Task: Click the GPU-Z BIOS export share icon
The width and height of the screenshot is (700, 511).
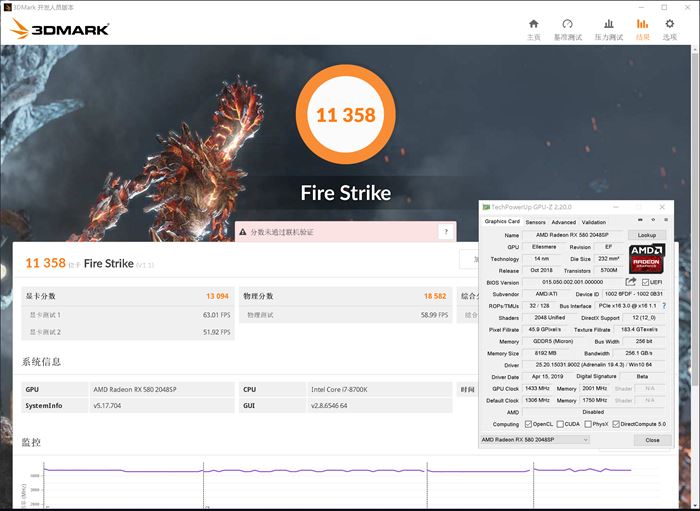Action: coord(630,282)
